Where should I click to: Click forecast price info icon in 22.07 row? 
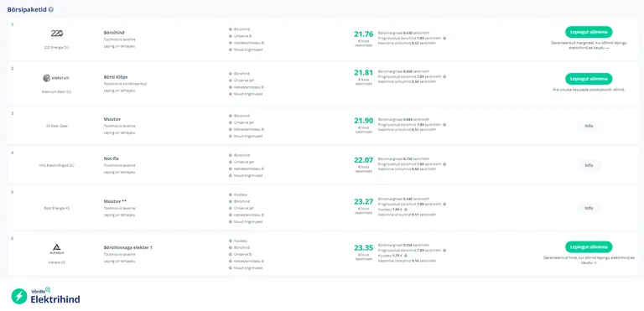tap(444, 164)
